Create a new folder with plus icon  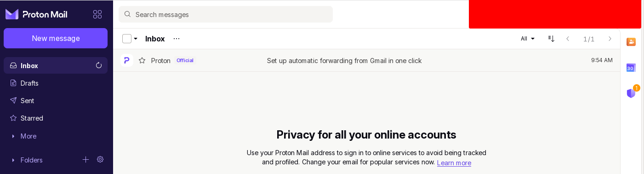coord(85,159)
